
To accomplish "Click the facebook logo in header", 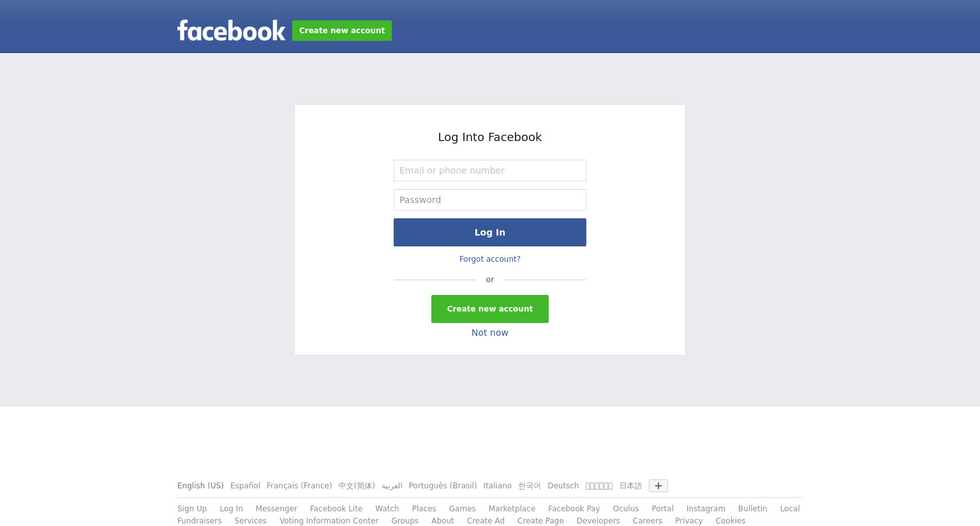I will pos(231,31).
